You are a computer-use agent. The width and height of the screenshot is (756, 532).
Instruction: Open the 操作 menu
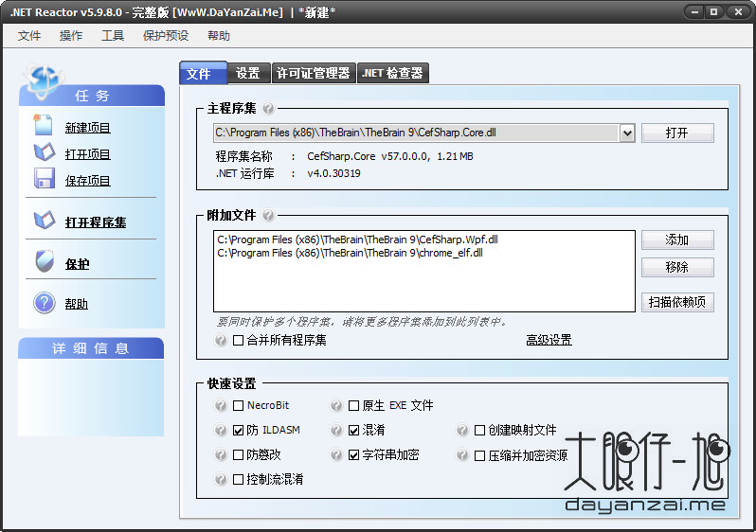tap(71, 36)
